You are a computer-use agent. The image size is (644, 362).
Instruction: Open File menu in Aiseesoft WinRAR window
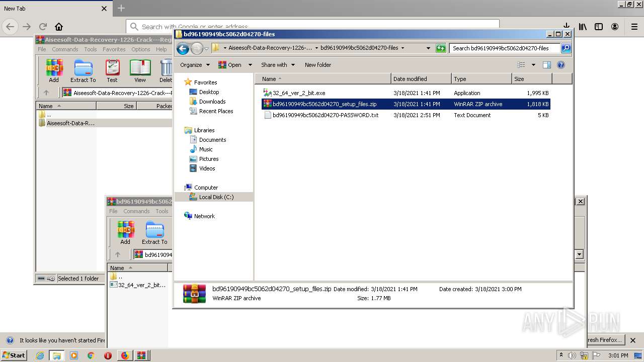coord(42,49)
